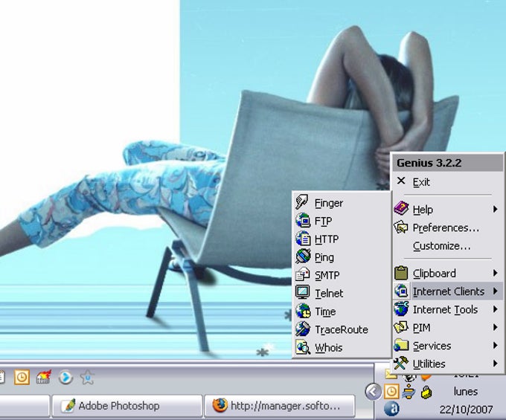Select Telnet from the submenu
Screen dimensions: 506x420
342,293
